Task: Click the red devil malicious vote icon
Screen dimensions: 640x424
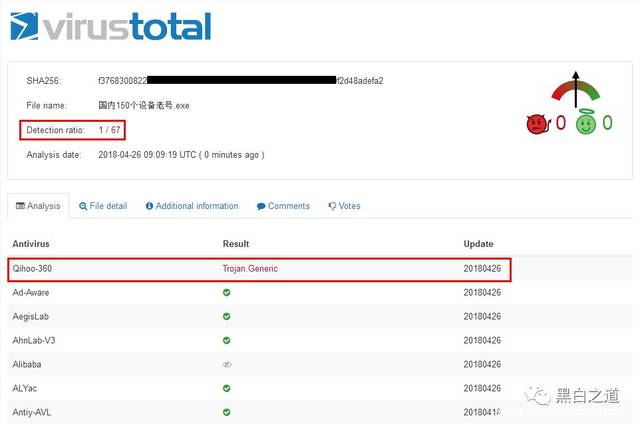Action: [538, 124]
